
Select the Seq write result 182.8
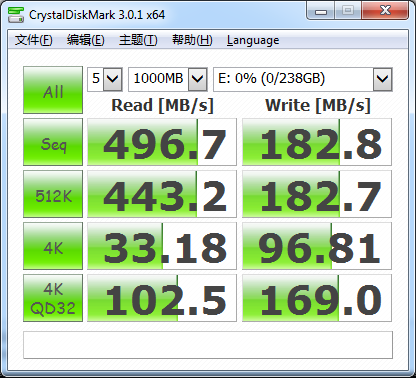click(317, 142)
